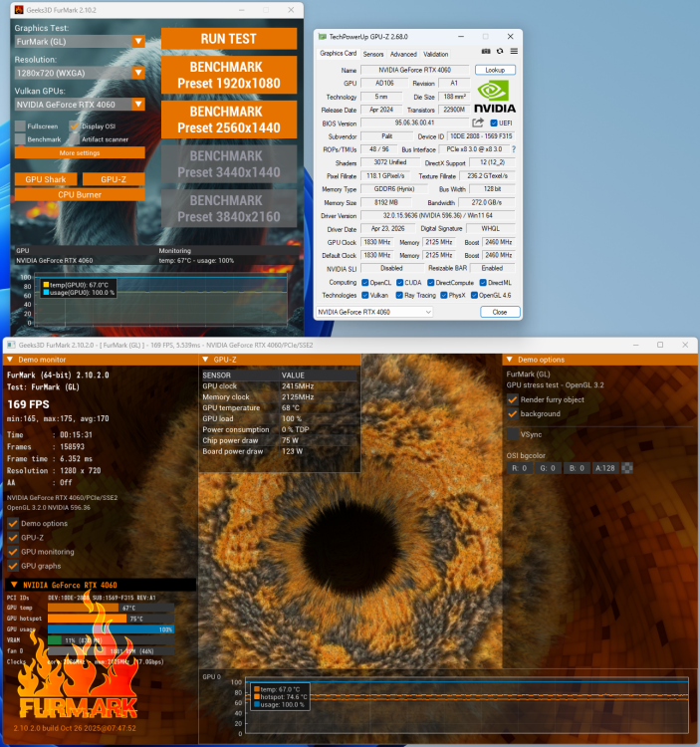Uncheck the background demo option
This screenshot has width=700, height=747.
pyautogui.click(x=513, y=414)
